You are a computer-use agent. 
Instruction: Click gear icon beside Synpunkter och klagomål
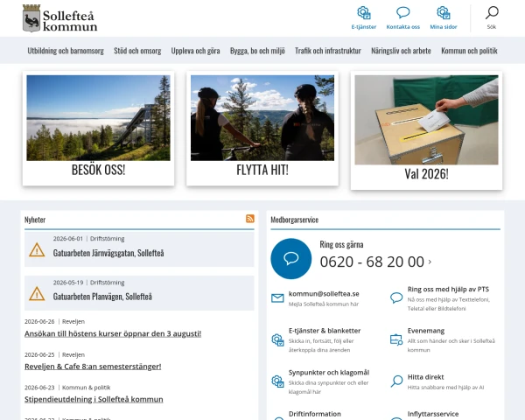coord(277,381)
